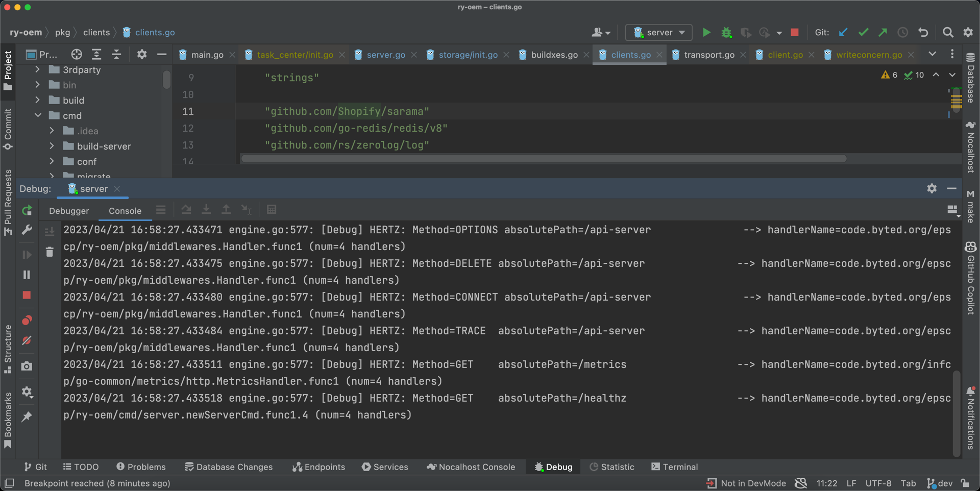
Task: Open the Problems tool window
Action: tap(141, 467)
